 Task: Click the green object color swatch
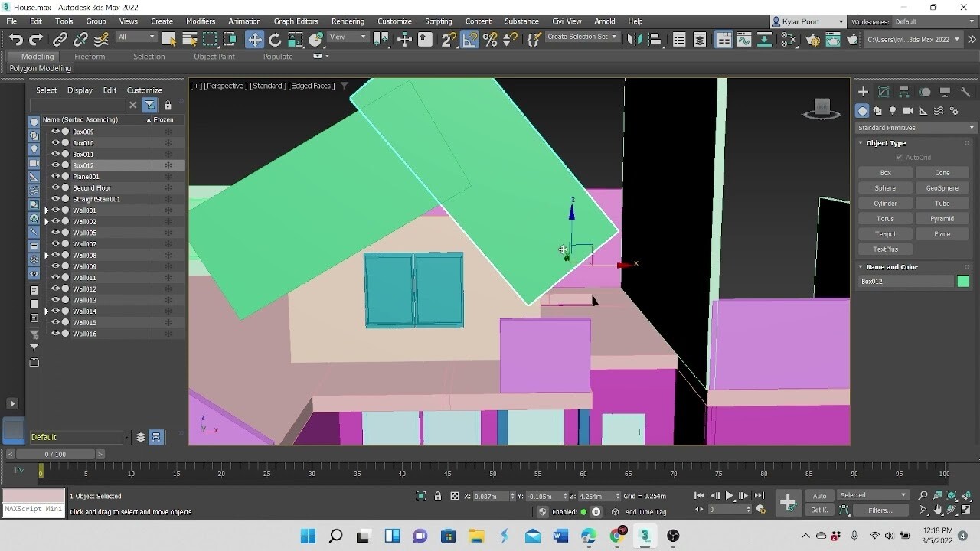point(962,282)
